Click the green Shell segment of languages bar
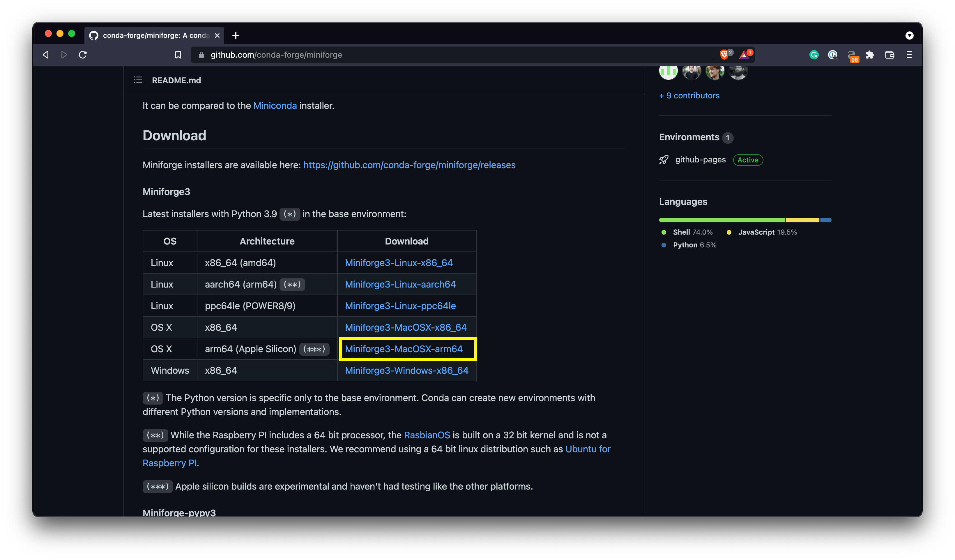Image resolution: width=955 pixels, height=560 pixels. 721,220
